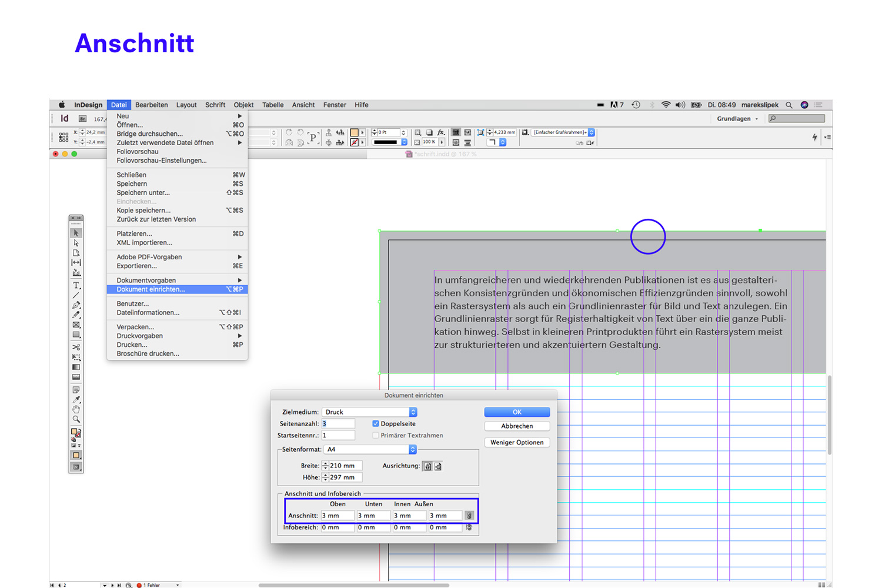Select the Zoom tool
Screen dimensions: 882x588
tap(76, 419)
